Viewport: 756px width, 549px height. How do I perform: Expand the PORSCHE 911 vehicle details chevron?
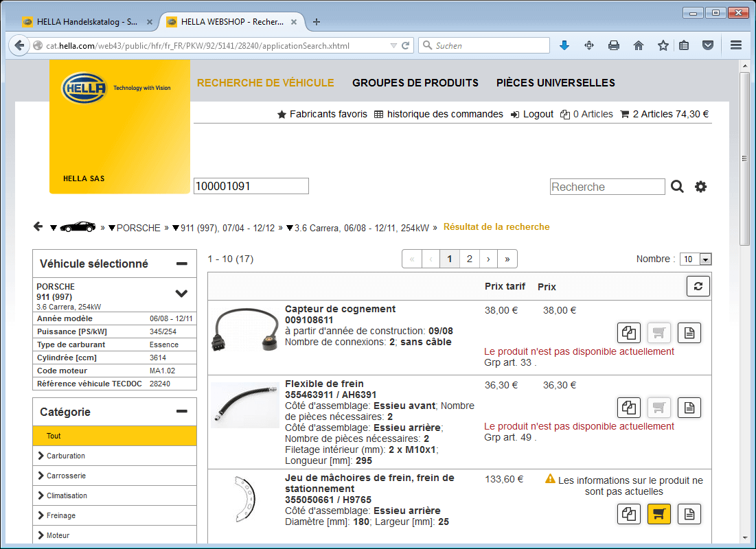[181, 293]
